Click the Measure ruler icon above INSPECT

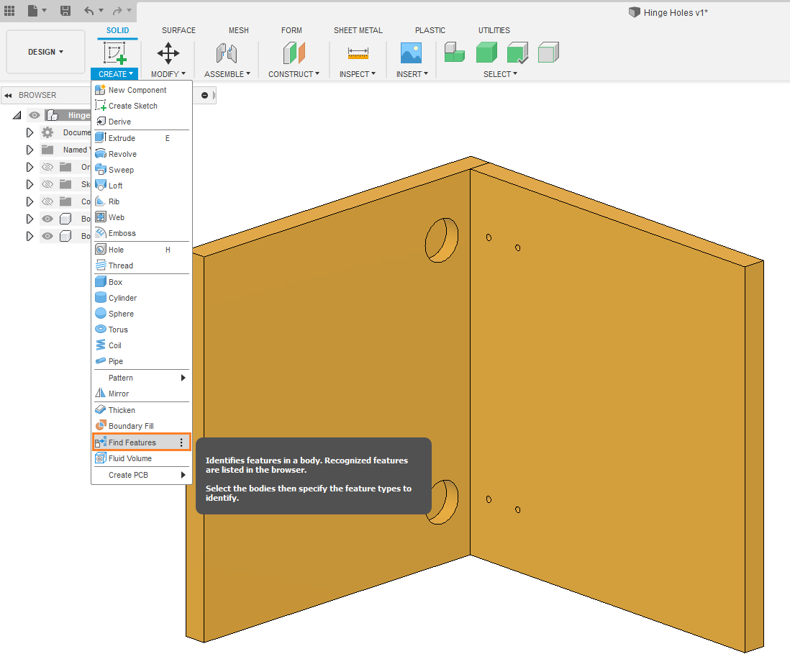coord(358,53)
